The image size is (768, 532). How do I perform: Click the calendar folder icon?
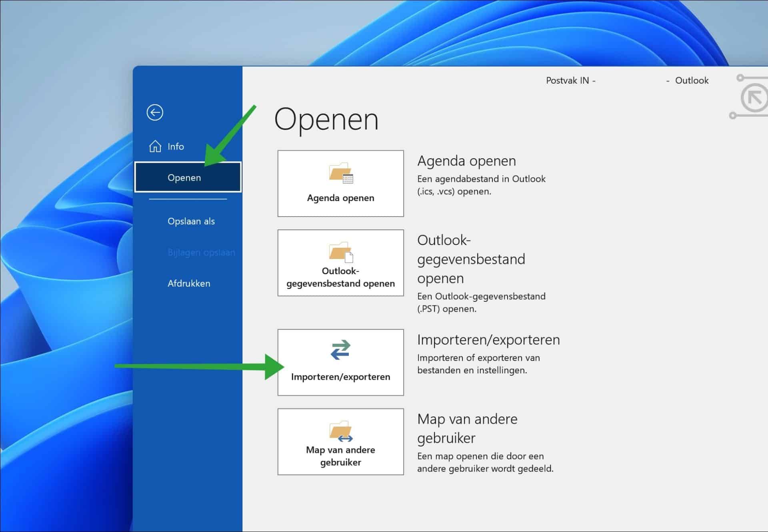[x=341, y=173]
